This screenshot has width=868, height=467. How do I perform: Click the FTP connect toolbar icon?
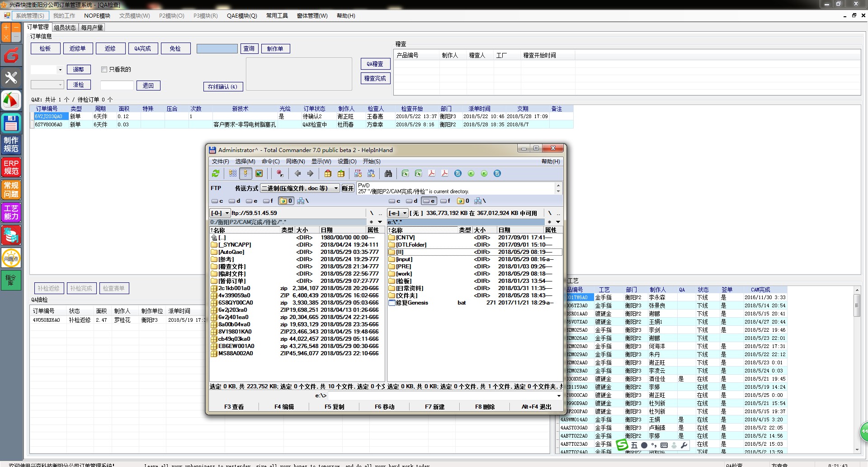coord(358,173)
